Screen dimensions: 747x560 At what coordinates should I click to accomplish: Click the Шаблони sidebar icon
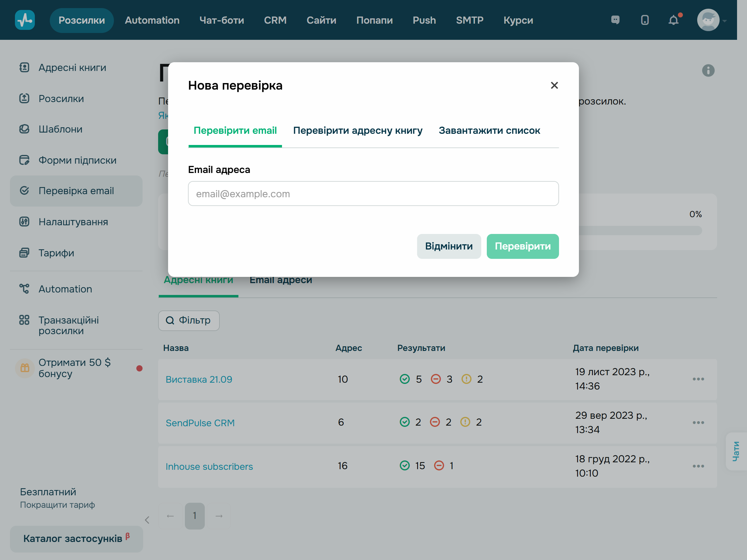[x=24, y=129]
